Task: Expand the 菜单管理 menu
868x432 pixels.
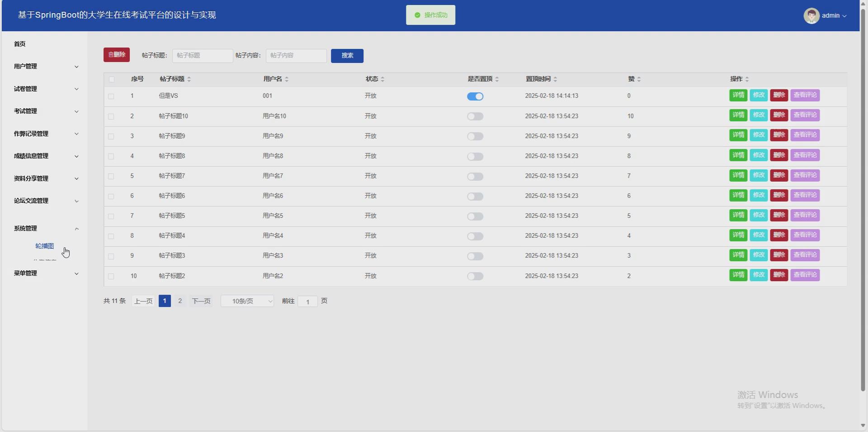Action: 46,273
